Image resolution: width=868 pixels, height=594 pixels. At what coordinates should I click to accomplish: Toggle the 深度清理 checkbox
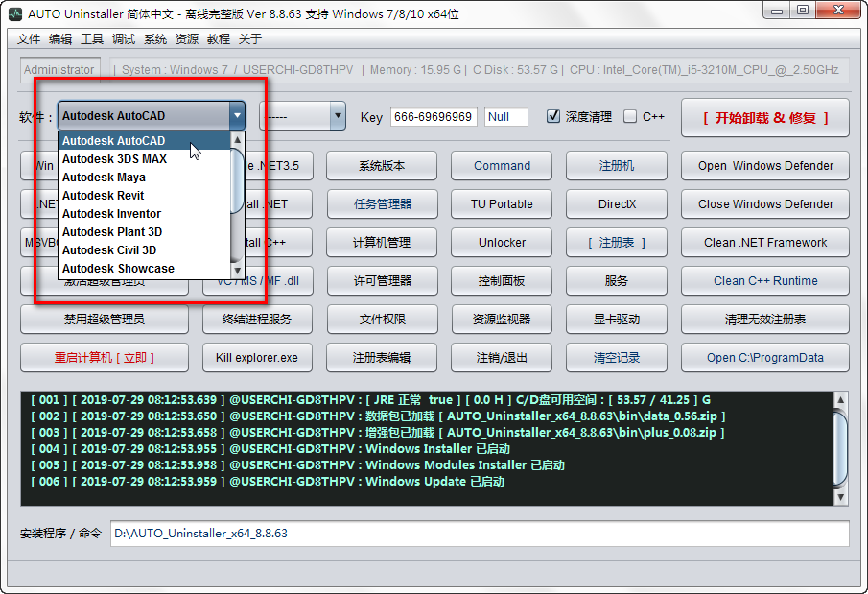[x=553, y=116]
